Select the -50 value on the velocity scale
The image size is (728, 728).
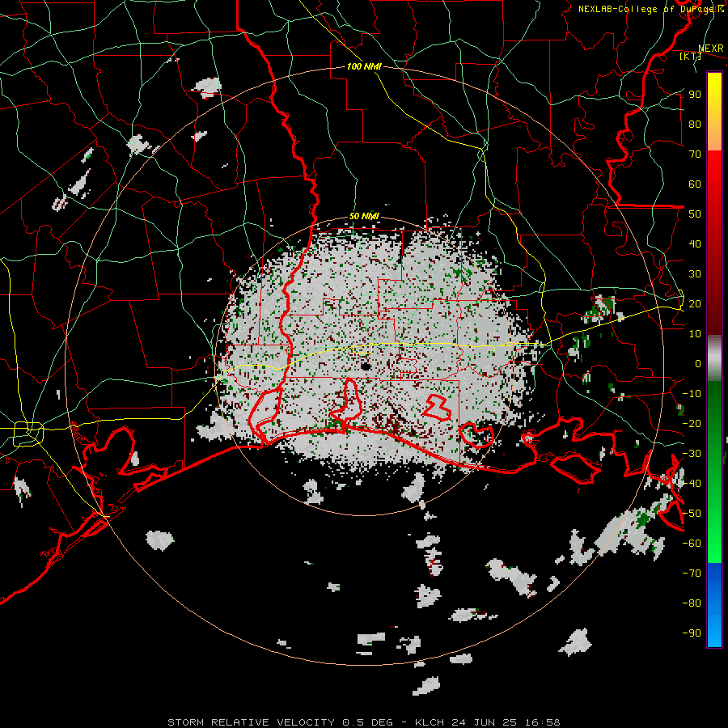click(692, 514)
